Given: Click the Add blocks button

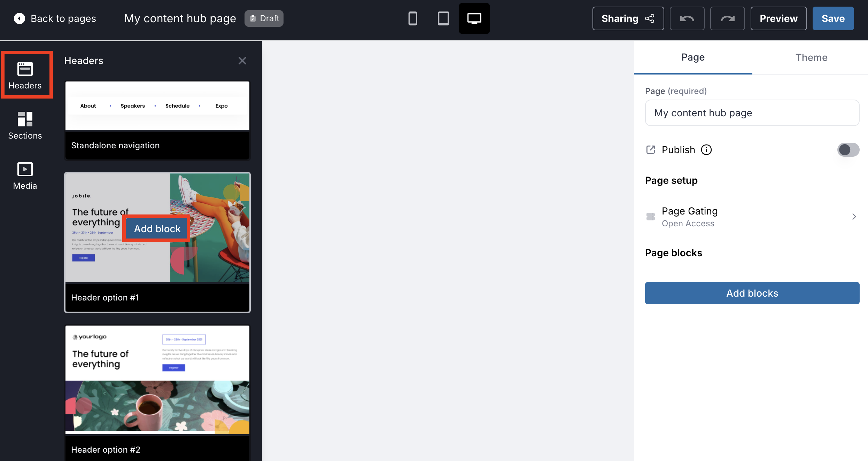Looking at the screenshot, I should pyautogui.click(x=752, y=293).
